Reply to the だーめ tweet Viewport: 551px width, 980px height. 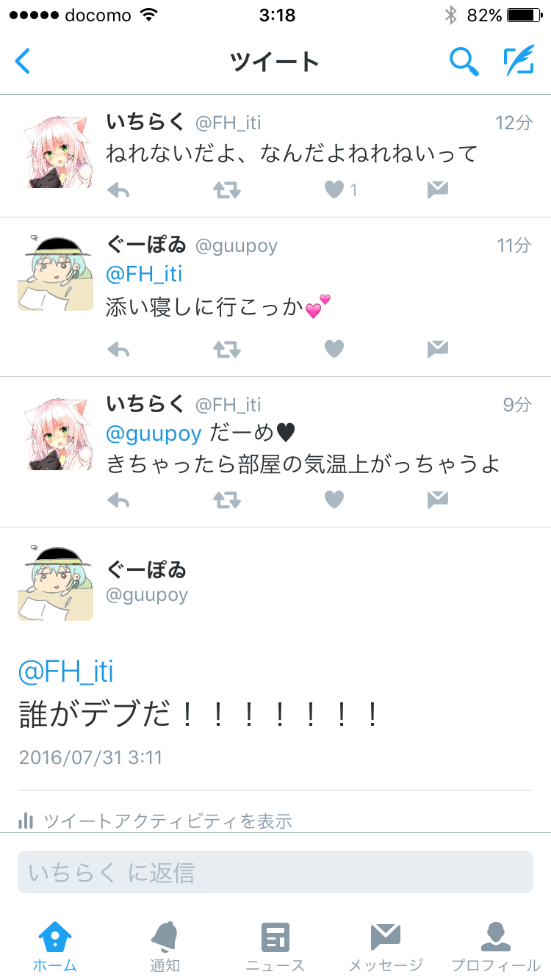(x=118, y=500)
